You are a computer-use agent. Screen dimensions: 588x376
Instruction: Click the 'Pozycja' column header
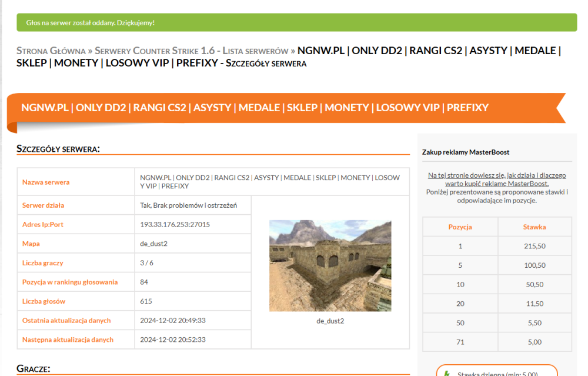click(460, 227)
